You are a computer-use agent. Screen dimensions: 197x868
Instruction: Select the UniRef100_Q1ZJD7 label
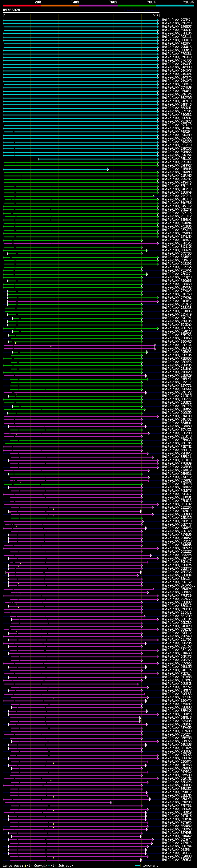(177, 697)
